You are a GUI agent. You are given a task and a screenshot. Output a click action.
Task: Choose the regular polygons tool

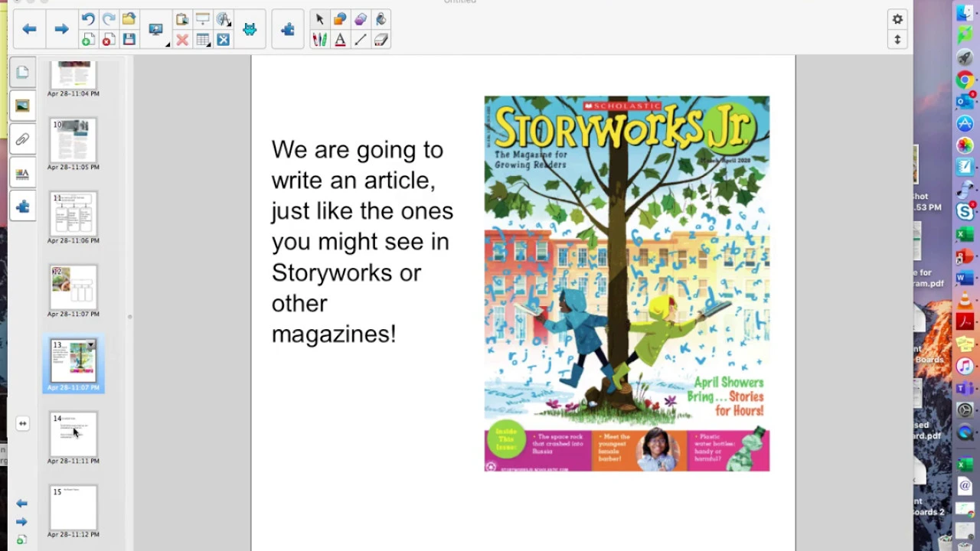pos(361,19)
